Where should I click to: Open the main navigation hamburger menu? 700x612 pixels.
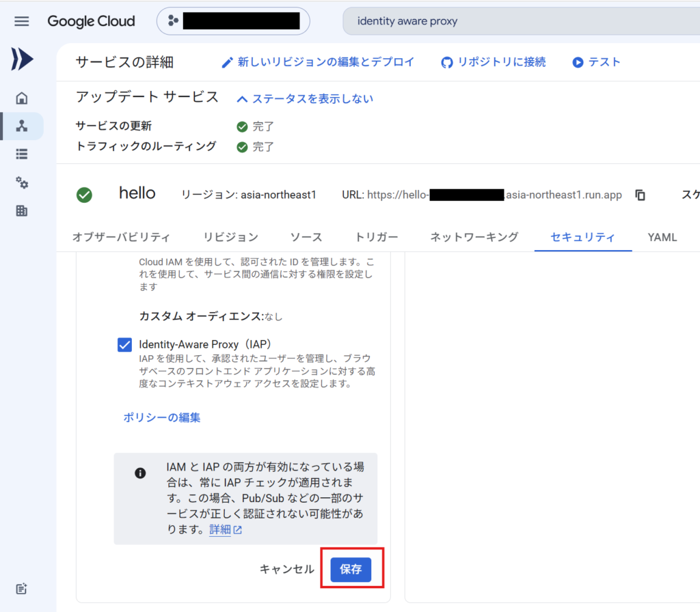[21, 21]
